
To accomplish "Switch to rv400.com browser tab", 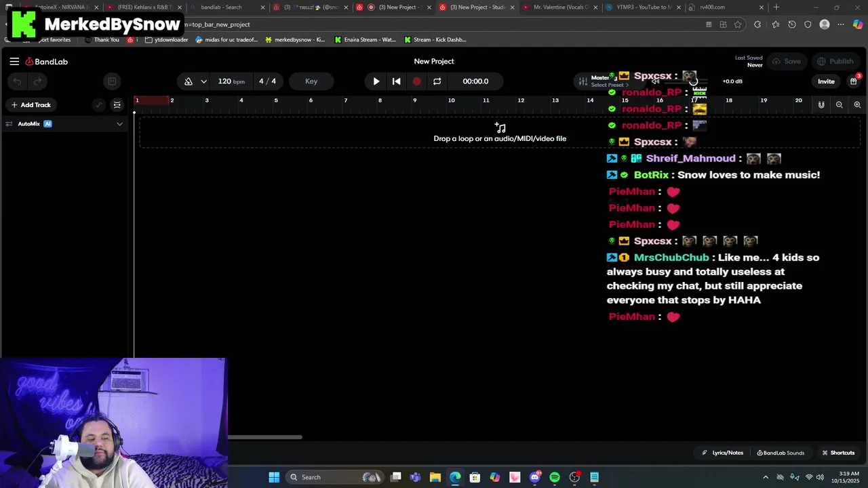I will 725,7.
